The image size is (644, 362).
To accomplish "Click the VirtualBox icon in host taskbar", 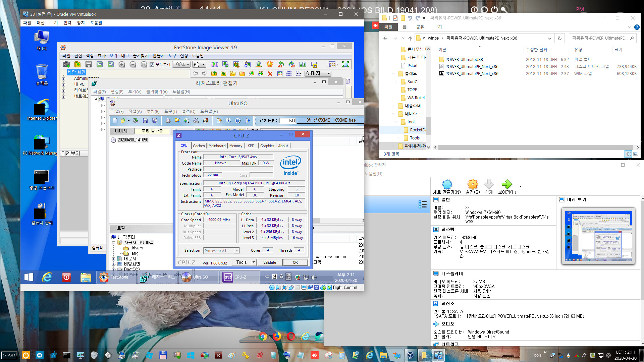I will click(x=410, y=355).
